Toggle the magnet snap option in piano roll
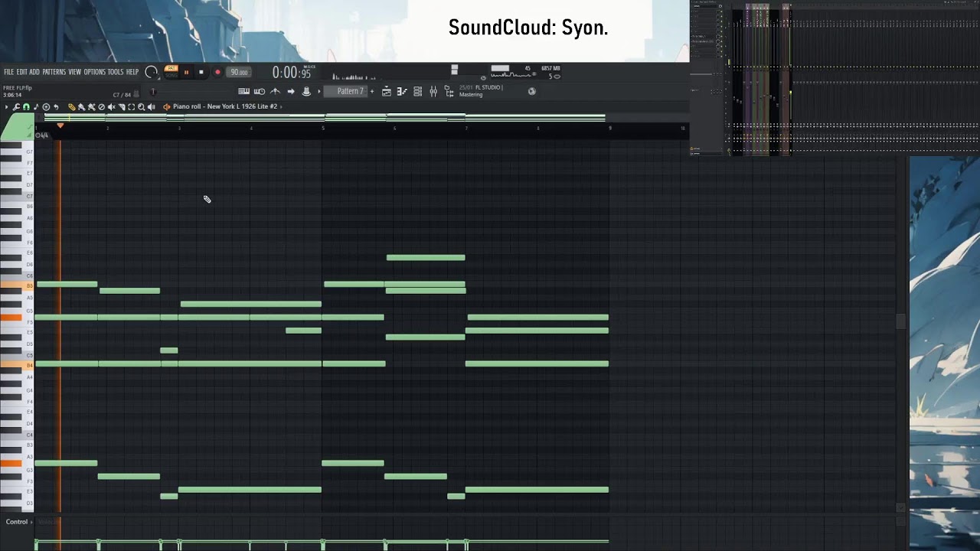Image resolution: width=980 pixels, height=551 pixels. pyautogui.click(x=26, y=106)
